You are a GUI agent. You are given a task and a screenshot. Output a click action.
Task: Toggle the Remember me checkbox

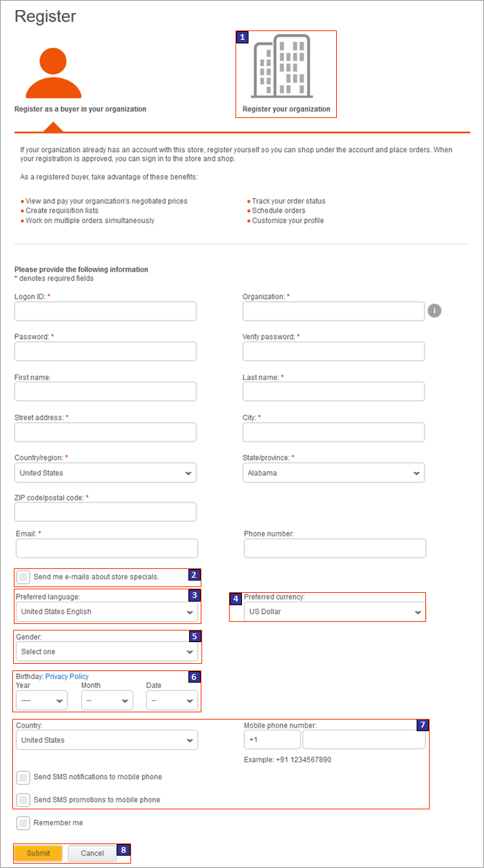click(x=22, y=822)
